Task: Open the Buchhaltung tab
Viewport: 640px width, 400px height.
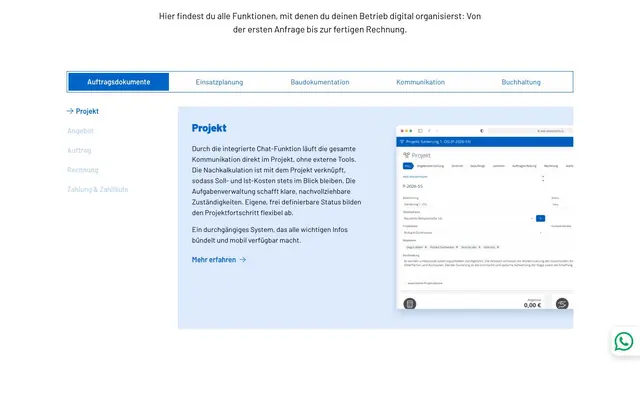Action: [x=521, y=82]
